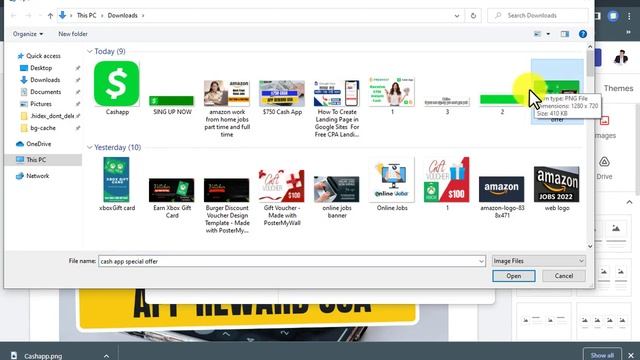Select the Cashapp image file

click(x=117, y=87)
